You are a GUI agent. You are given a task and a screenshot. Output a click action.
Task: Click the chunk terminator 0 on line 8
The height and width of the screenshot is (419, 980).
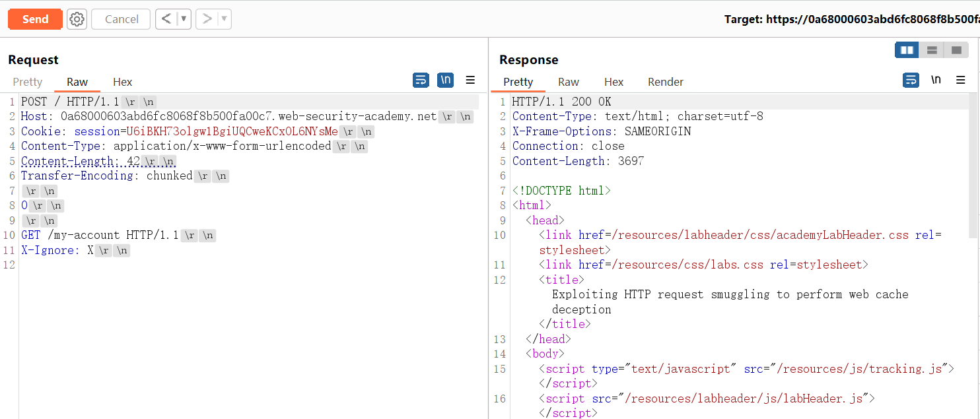(x=24, y=205)
